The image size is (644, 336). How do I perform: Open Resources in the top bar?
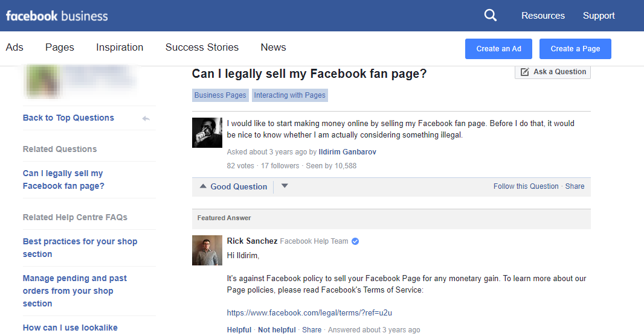[x=543, y=16]
